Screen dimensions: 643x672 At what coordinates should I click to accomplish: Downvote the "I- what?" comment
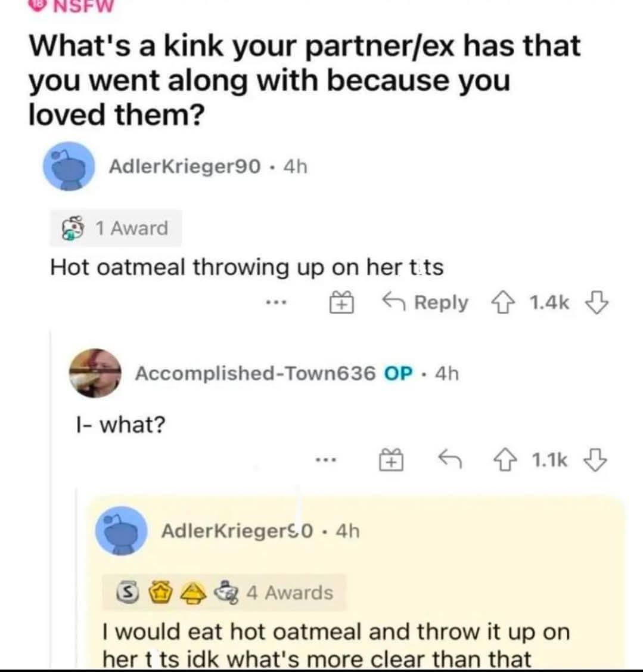click(598, 460)
